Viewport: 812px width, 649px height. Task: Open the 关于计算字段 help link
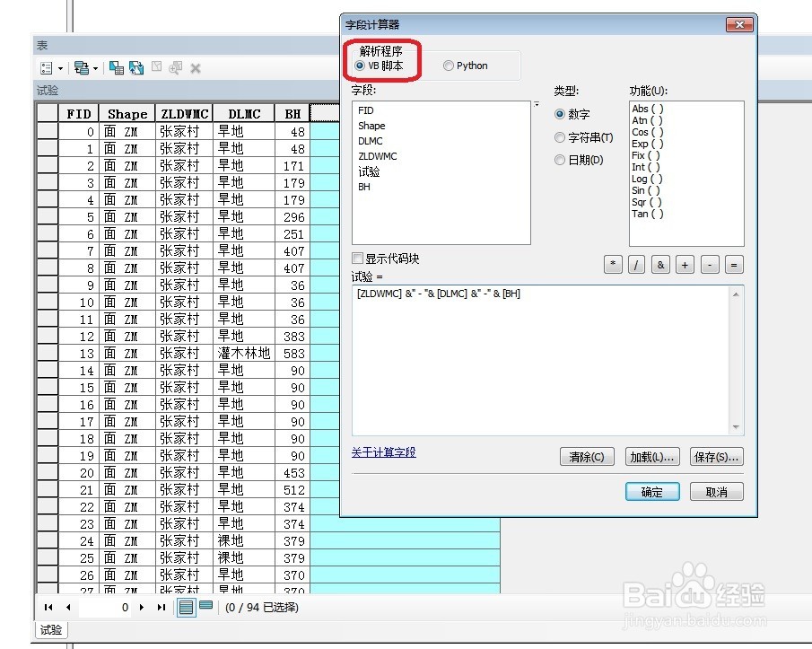(384, 452)
